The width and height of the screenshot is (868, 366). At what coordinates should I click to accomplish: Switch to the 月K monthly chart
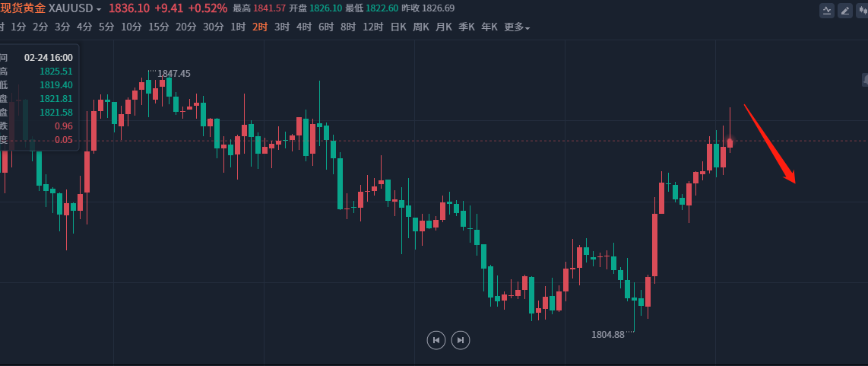coord(444,27)
